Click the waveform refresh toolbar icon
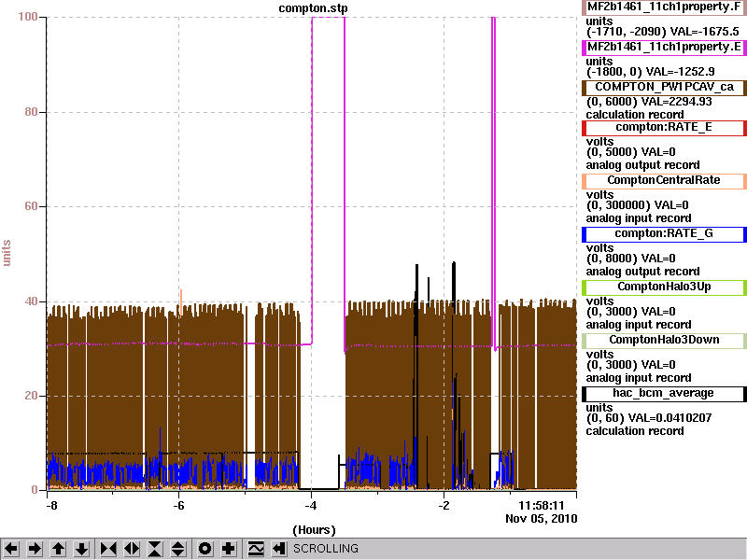The image size is (747, 560). [255, 549]
